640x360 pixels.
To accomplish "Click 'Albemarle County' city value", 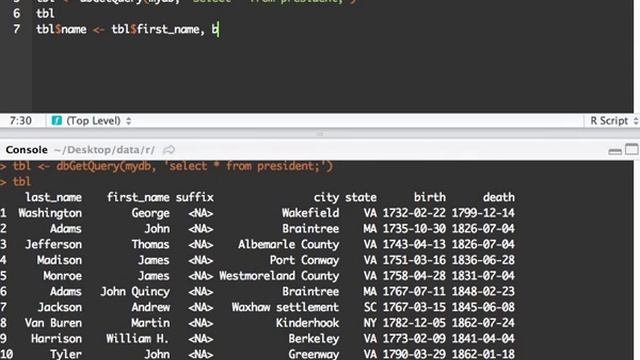I will [x=289, y=244].
